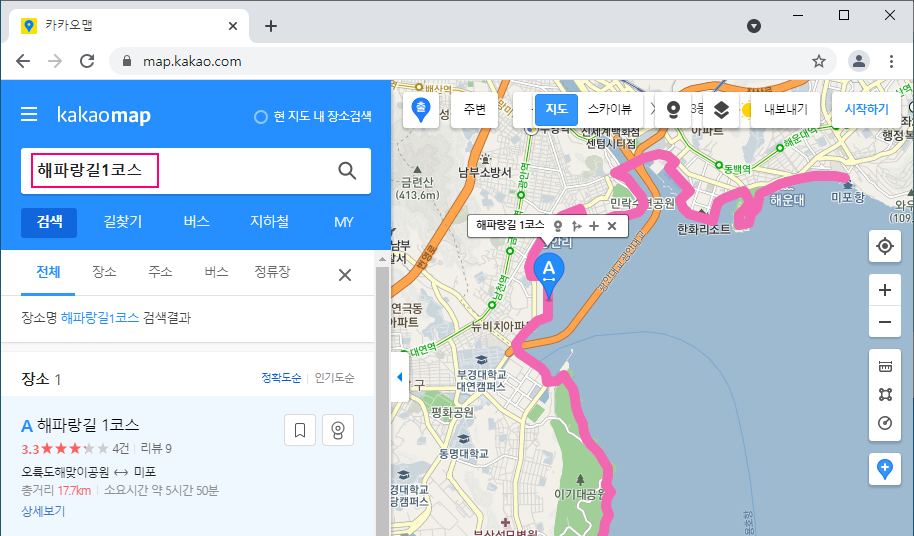914x536 pixels.
Task: Click plus icon in map popup
Action: [594, 226]
